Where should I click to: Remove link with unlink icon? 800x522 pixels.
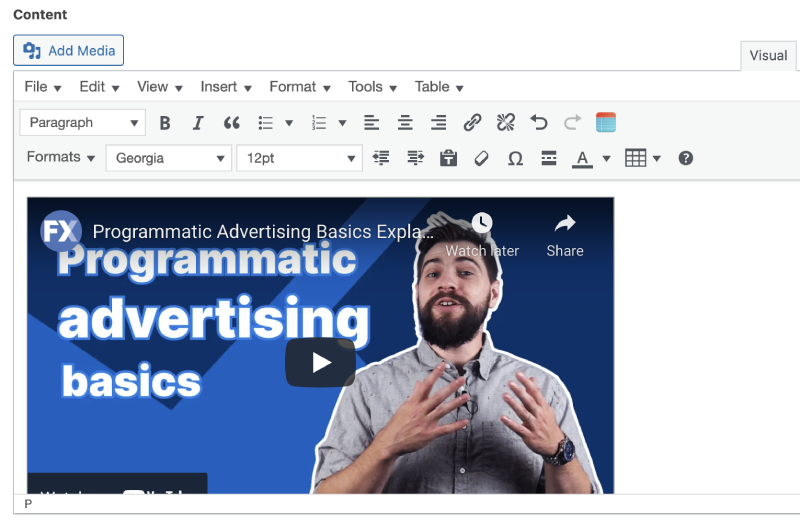[x=506, y=122]
